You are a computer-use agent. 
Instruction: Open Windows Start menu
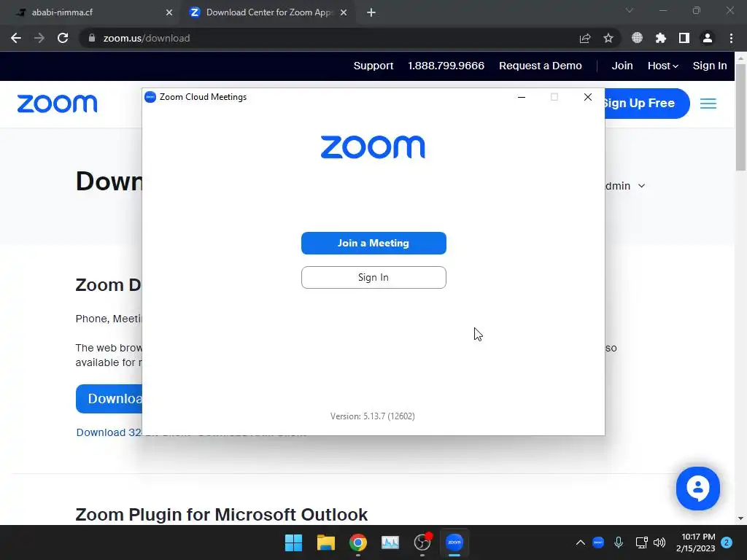[293, 542]
